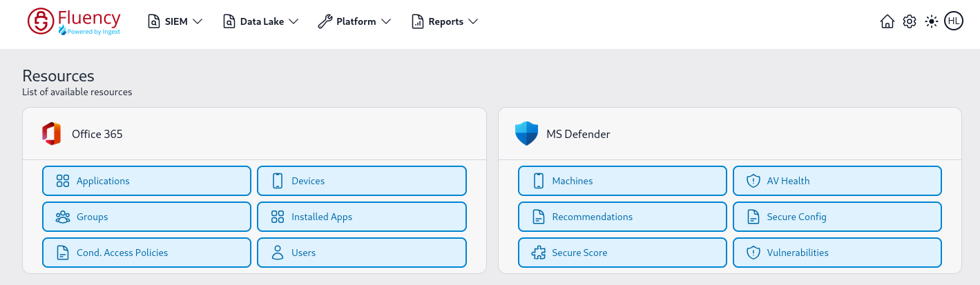Click the MS Defender card title
Image resolution: width=980 pixels, height=285 pixels.
[578, 134]
